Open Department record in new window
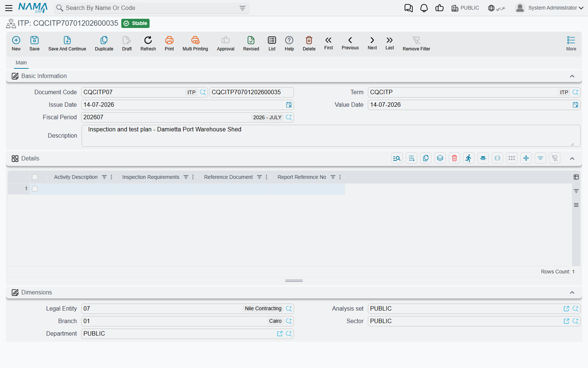 pos(280,334)
